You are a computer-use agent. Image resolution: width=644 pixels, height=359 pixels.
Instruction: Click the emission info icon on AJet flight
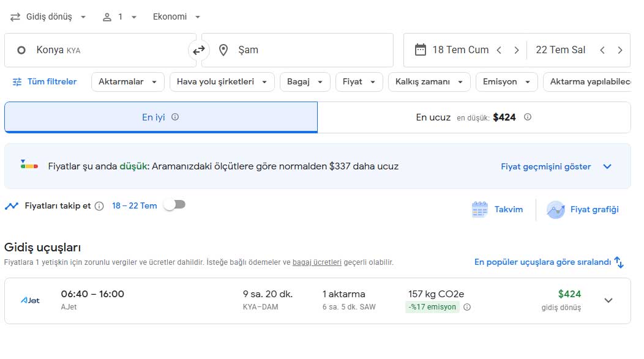pos(467,307)
